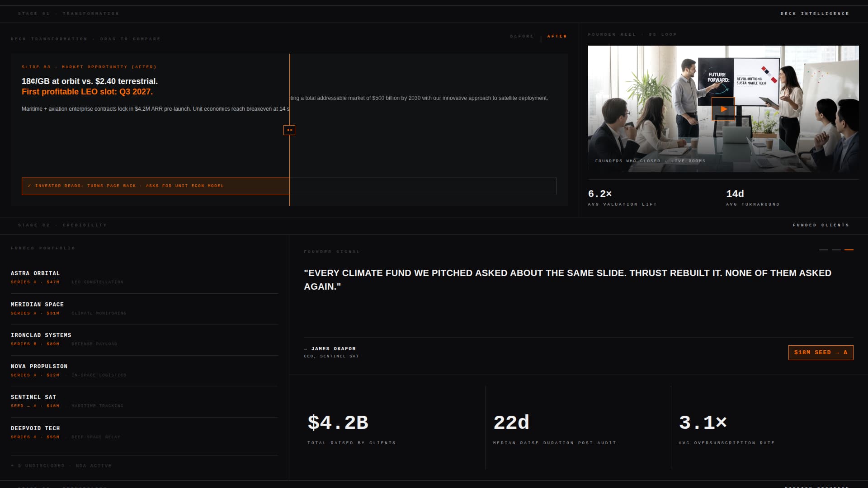
Task: Click 'STAGE 02 · CREDIBILITY' heading
Action: pos(62,225)
